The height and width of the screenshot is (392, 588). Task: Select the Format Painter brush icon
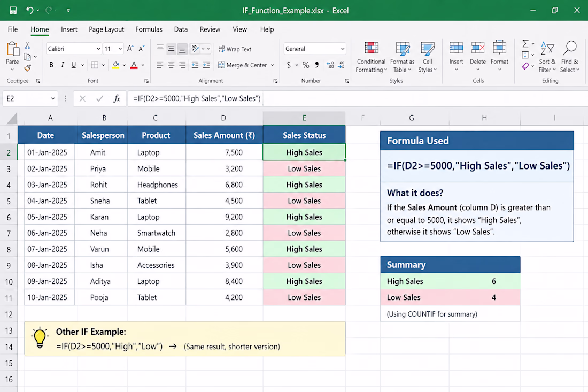click(x=27, y=68)
